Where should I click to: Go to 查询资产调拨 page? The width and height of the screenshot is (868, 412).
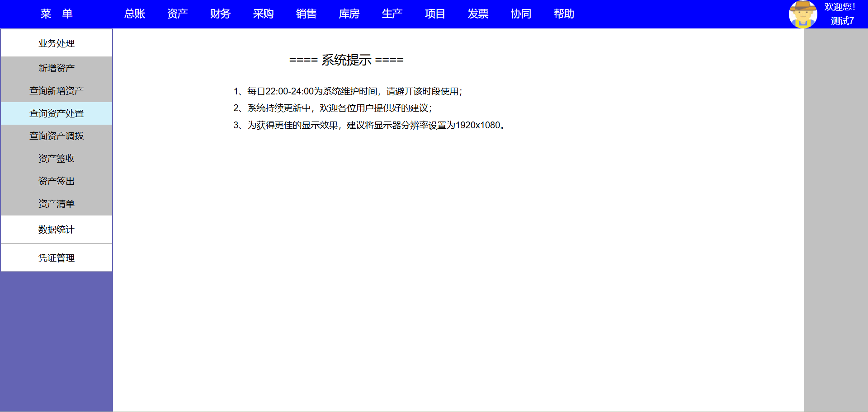pyautogui.click(x=57, y=136)
